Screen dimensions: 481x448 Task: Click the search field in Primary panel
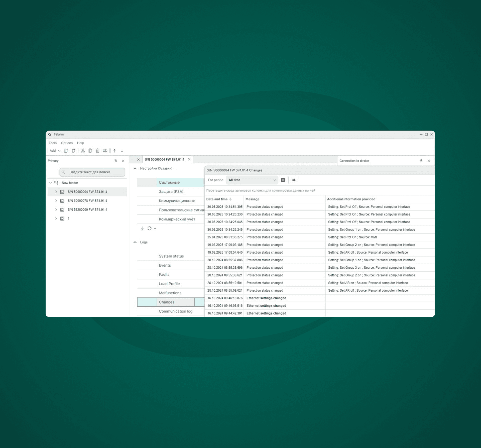coord(92,172)
